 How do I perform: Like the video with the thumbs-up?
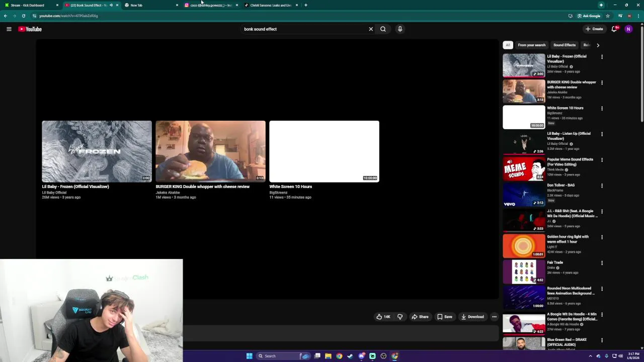pos(383,317)
